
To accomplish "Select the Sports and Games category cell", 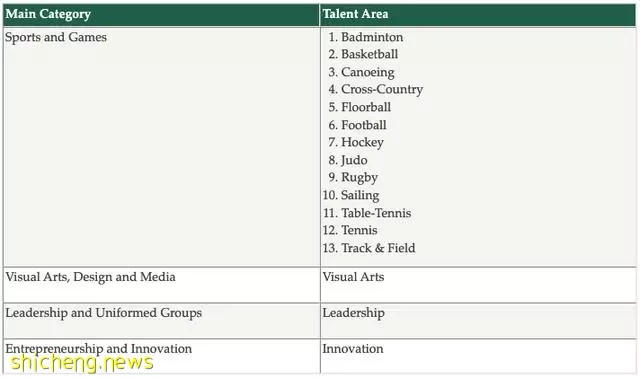I will point(161,147).
